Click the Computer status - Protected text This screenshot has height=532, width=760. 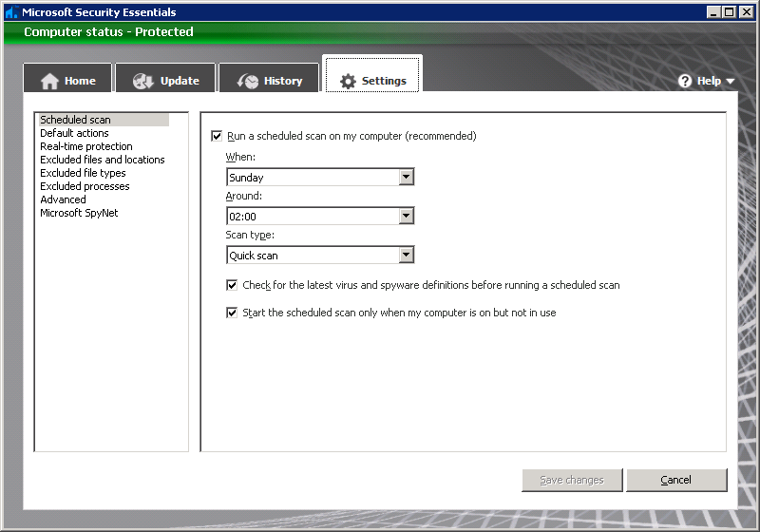(x=108, y=32)
